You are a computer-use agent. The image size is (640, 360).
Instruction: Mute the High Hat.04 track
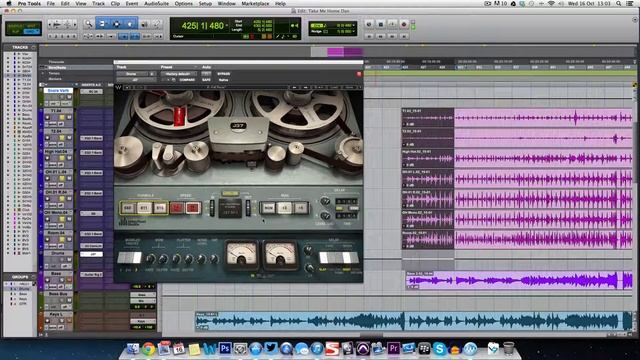click(x=69, y=158)
